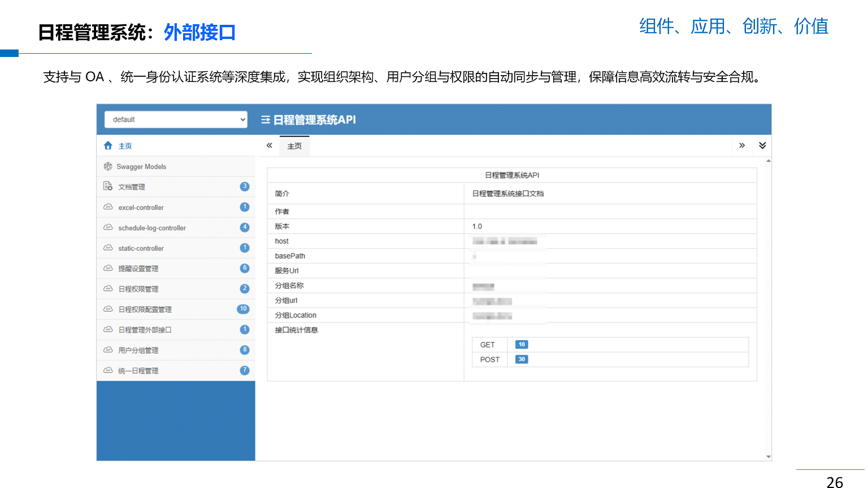This screenshot has height=488, width=868.
Task: Select 统一日程管理 menu item
Action: pos(138,371)
